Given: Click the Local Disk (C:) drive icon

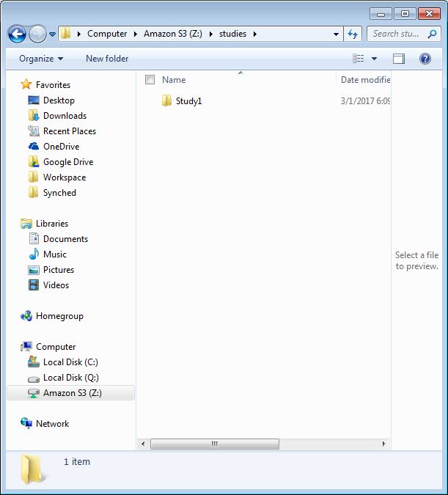Looking at the screenshot, I should (x=34, y=362).
